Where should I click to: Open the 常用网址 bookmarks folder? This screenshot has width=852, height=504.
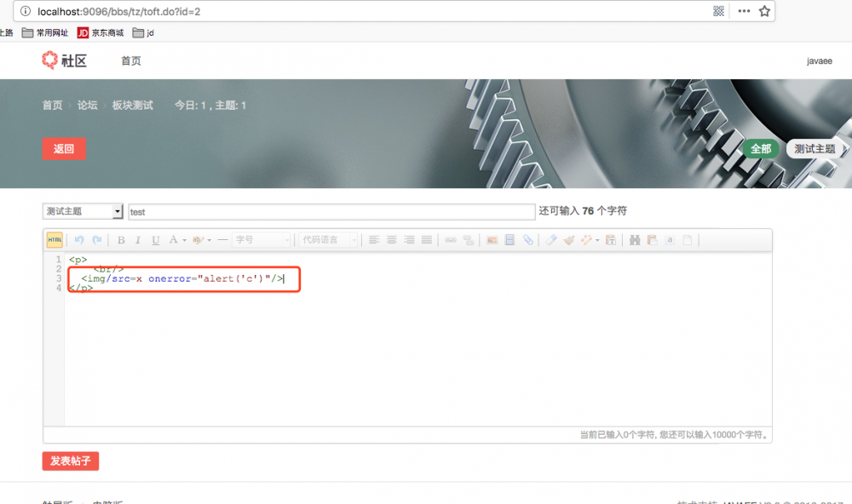45,32
